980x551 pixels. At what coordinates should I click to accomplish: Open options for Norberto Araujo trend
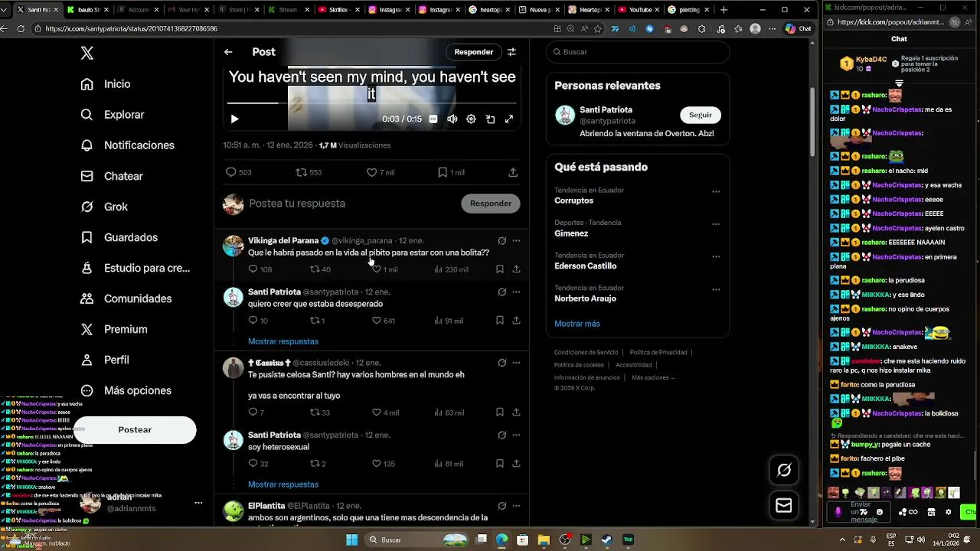click(x=716, y=290)
